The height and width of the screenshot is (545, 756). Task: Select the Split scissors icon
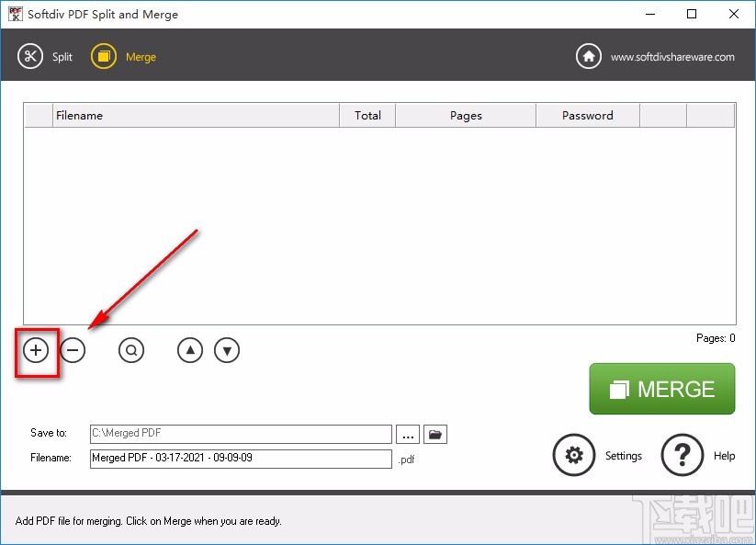[x=30, y=56]
